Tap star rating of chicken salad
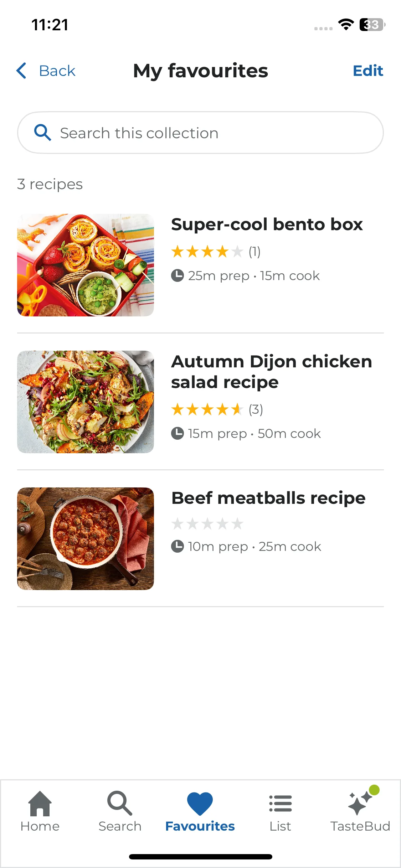 [207, 409]
